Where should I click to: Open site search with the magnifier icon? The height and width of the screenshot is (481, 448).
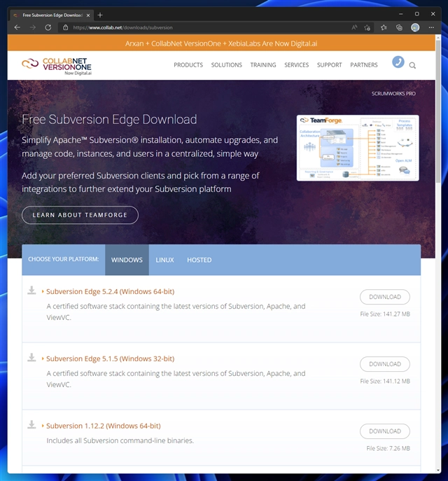(x=412, y=65)
